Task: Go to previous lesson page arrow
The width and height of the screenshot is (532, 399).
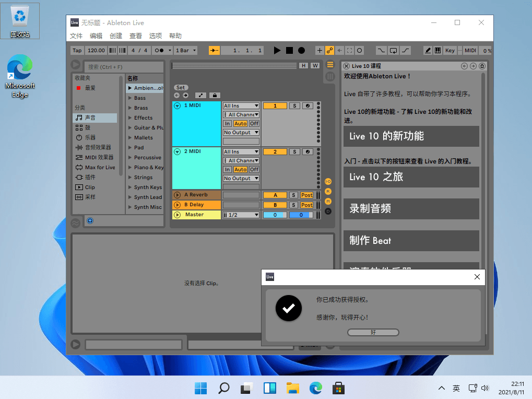Action: (464, 66)
